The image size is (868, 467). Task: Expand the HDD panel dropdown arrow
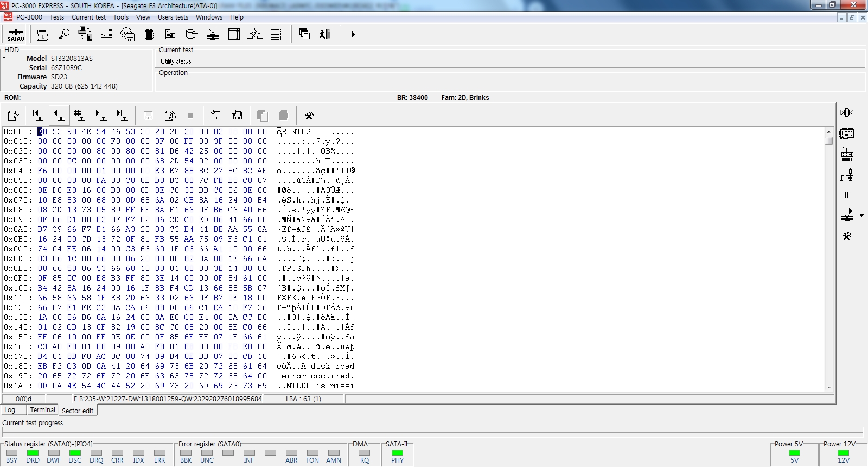pyautogui.click(x=4, y=58)
